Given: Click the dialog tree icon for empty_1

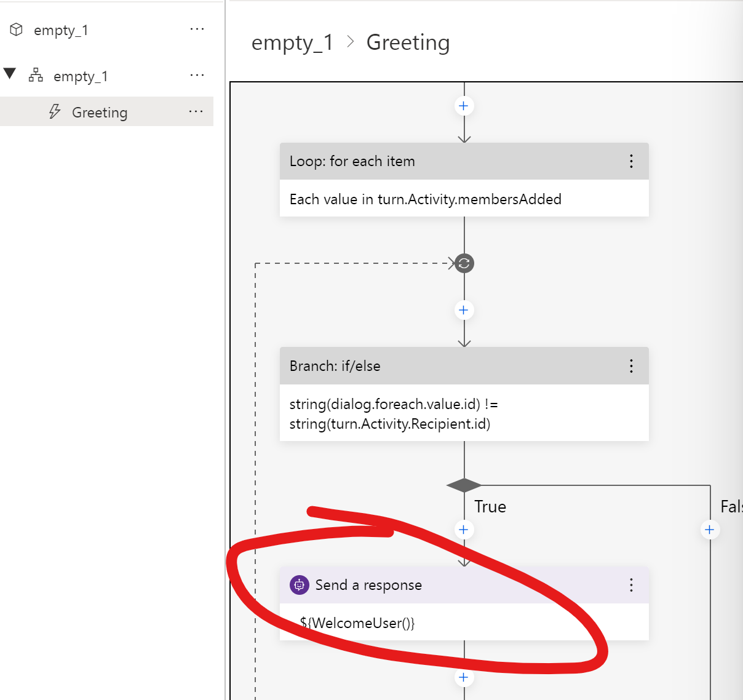Looking at the screenshot, I should pos(36,75).
